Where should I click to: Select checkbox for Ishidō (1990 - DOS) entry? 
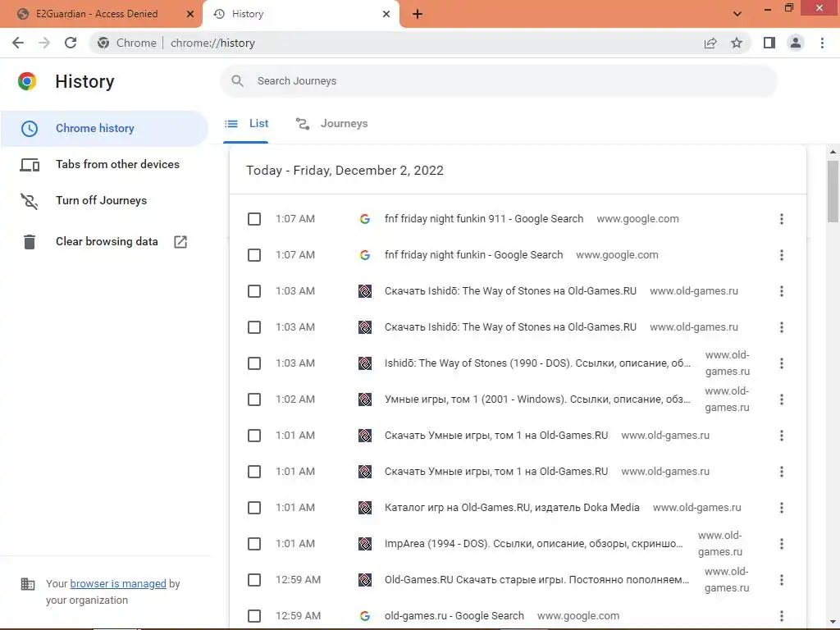[x=254, y=363]
